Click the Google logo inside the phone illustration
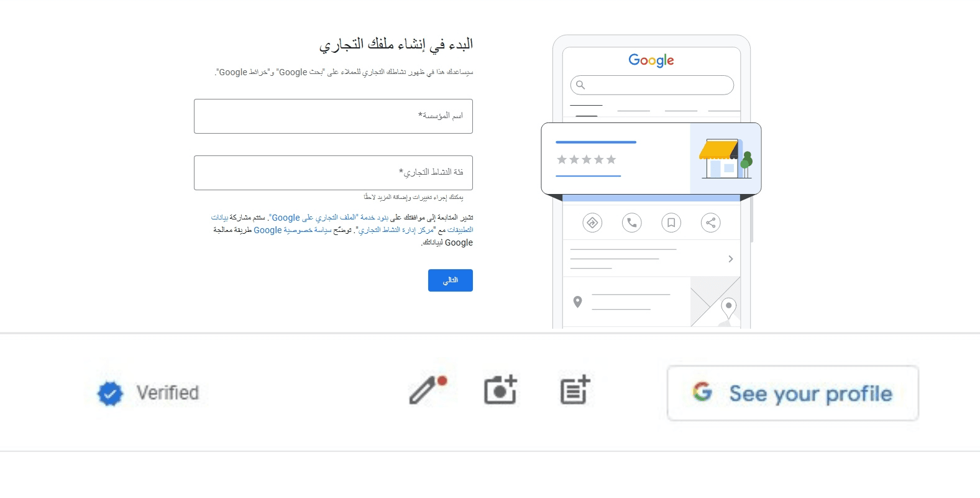Image resolution: width=980 pixels, height=498 pixels. [651, 60]
